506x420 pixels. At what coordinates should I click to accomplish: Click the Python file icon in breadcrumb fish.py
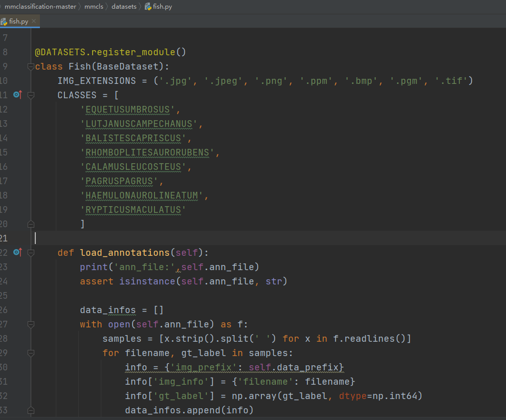(148, 7)
